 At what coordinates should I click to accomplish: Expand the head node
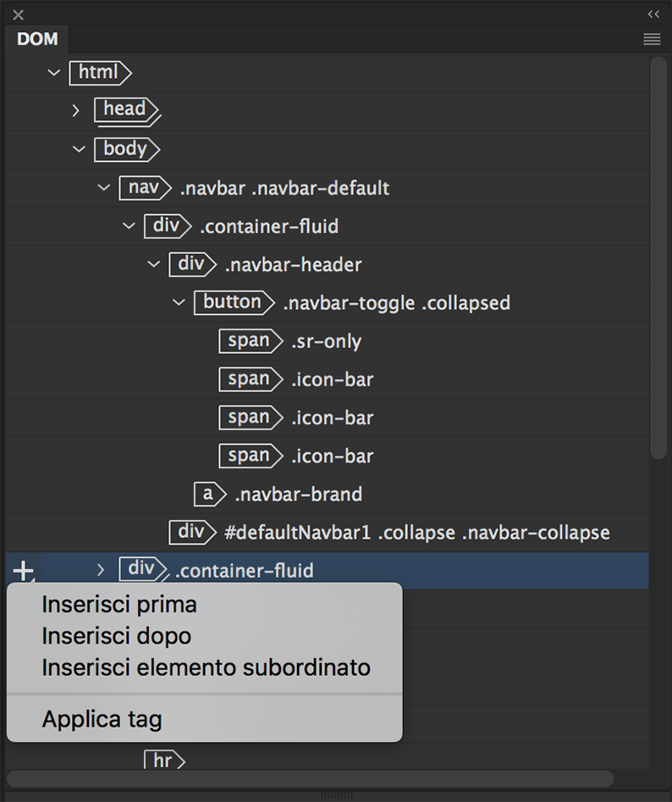tap(76, 110)
